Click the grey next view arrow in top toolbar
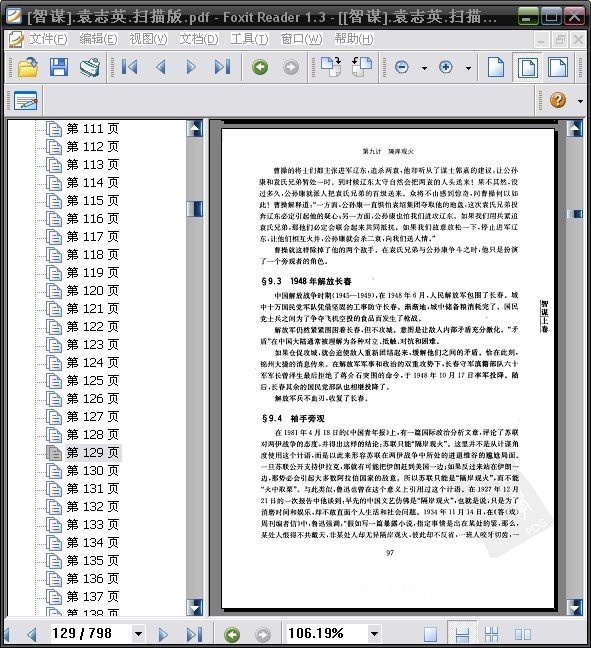591x648 pixels. point(291,67)
